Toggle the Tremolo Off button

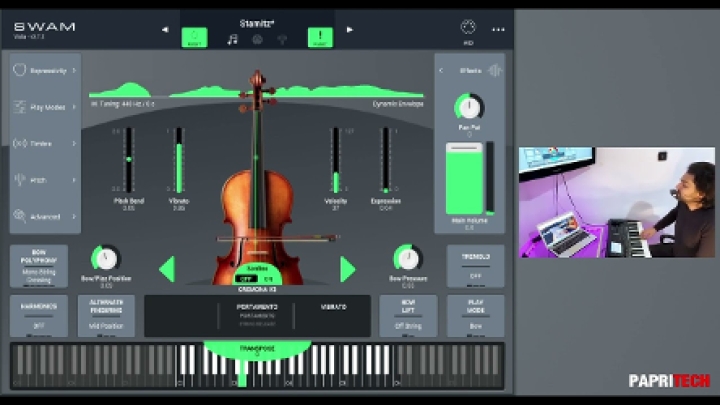coord(475,266)
